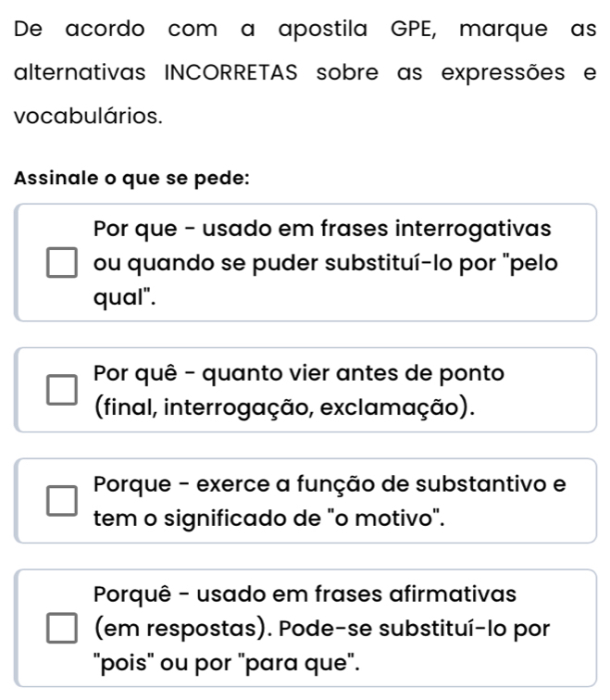Click the "Por quê - quanto vier antes de ponto" label
Screen dimensions: 610x700
coord(299,373)
